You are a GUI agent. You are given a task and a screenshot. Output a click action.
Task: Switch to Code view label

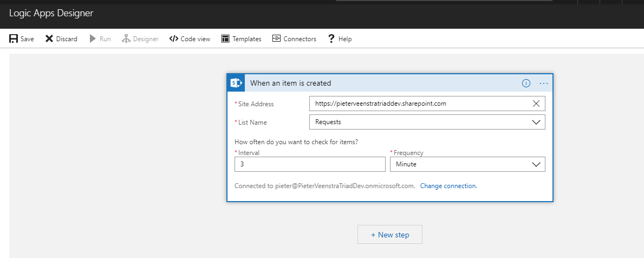(196, 39)
